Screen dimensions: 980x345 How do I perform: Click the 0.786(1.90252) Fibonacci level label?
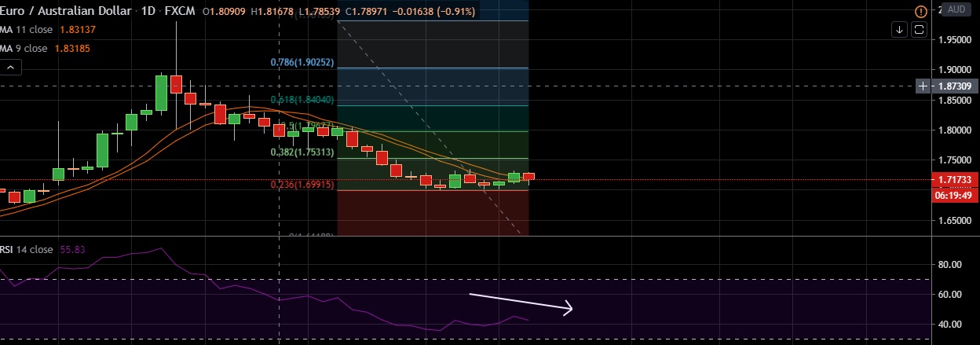pos(302,62)
